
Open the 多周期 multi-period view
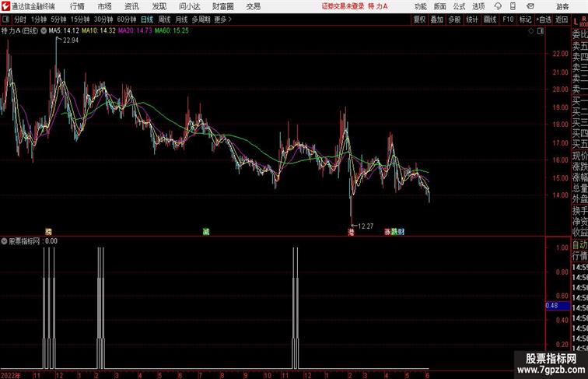coord(201,19)
